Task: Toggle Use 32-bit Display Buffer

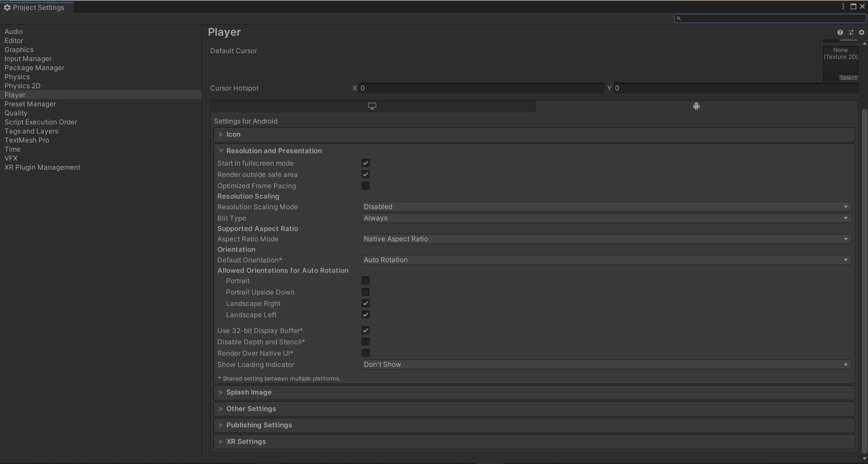Action: (366, 330)
